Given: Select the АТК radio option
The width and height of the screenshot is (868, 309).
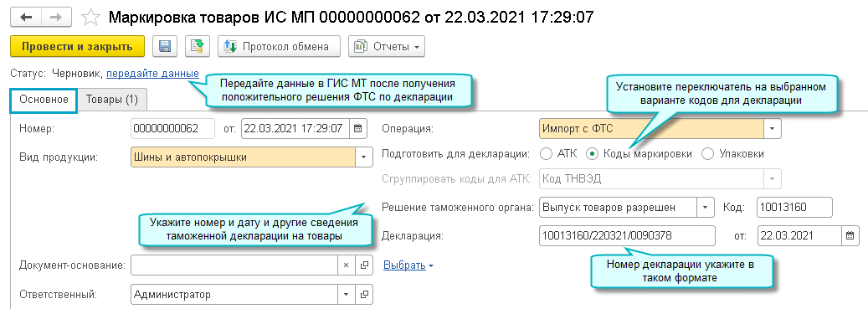Looking at the screenshot, I should click(546, 154).
